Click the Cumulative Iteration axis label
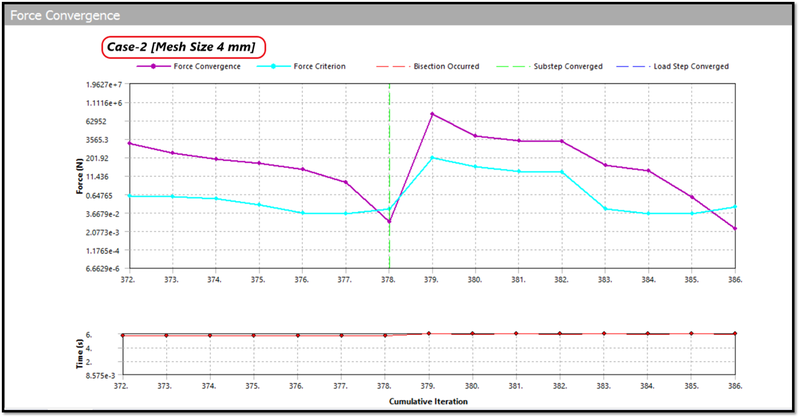Viewport: 800px width, 418px height. (429, 402)
